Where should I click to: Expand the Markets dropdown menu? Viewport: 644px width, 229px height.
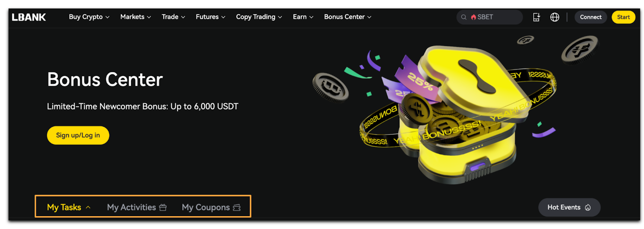[136, 17]
